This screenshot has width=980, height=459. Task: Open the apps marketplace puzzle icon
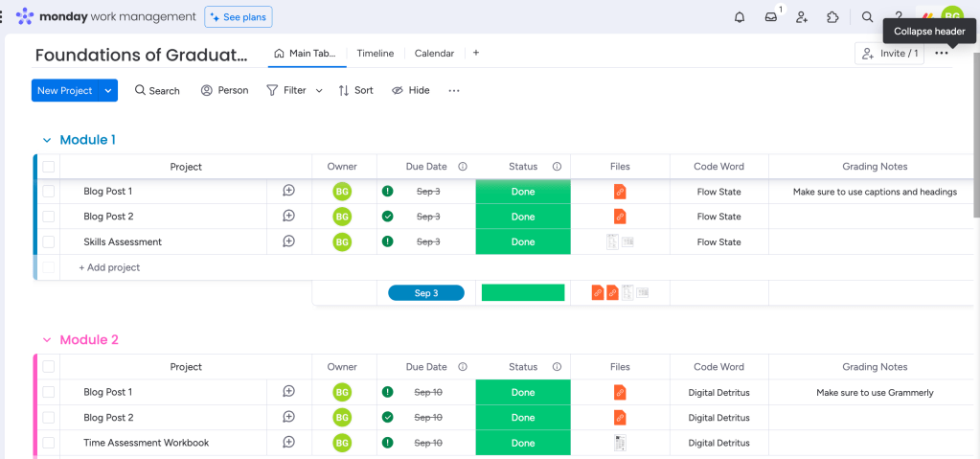(832, 17)
